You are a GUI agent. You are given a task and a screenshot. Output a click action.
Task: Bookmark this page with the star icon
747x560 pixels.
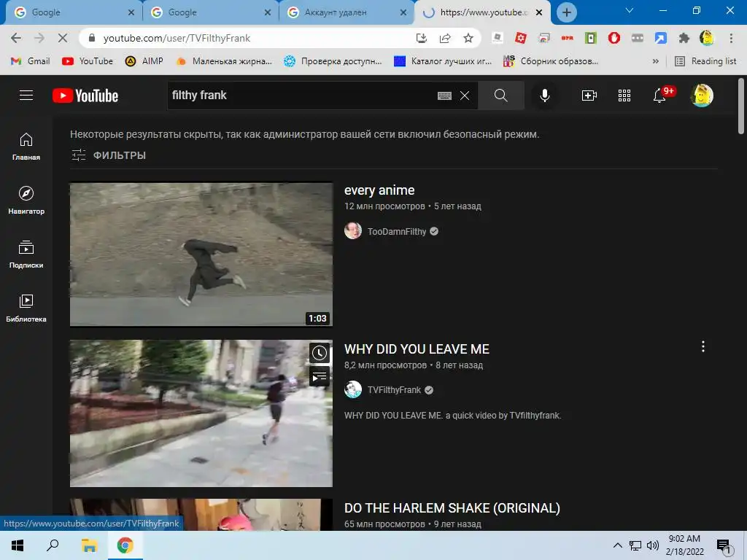coord(468,38)
